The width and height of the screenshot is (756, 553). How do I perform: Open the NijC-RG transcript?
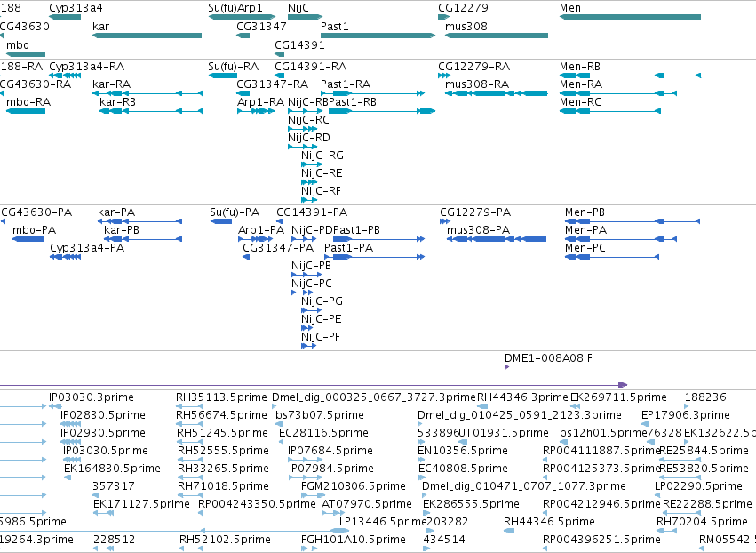[x=312, y=164]
